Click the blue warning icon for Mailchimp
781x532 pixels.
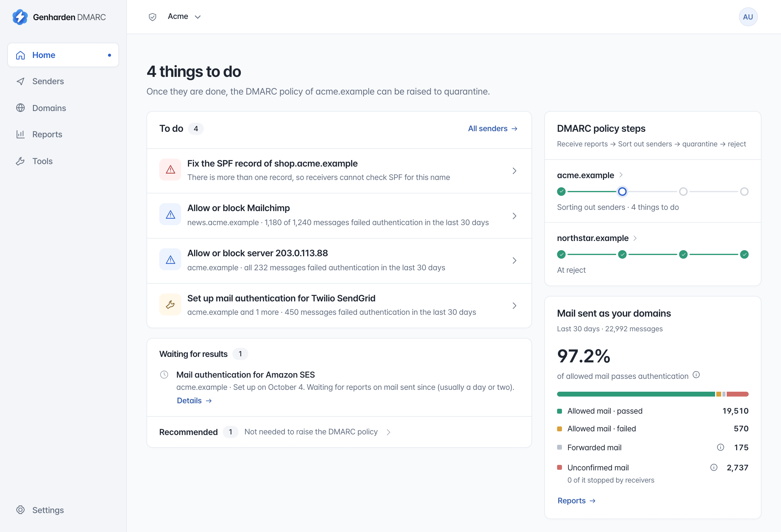coord(170,214)
